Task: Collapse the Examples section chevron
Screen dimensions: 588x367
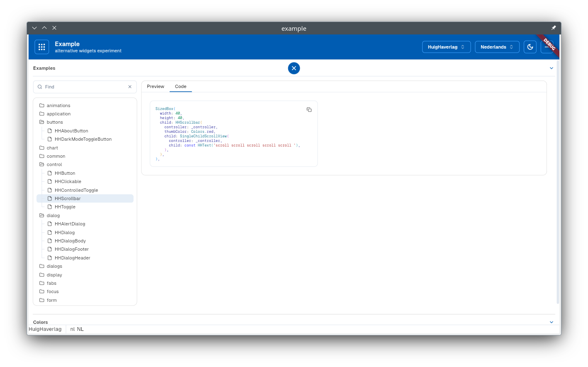Action: click(x=551, y=68)
